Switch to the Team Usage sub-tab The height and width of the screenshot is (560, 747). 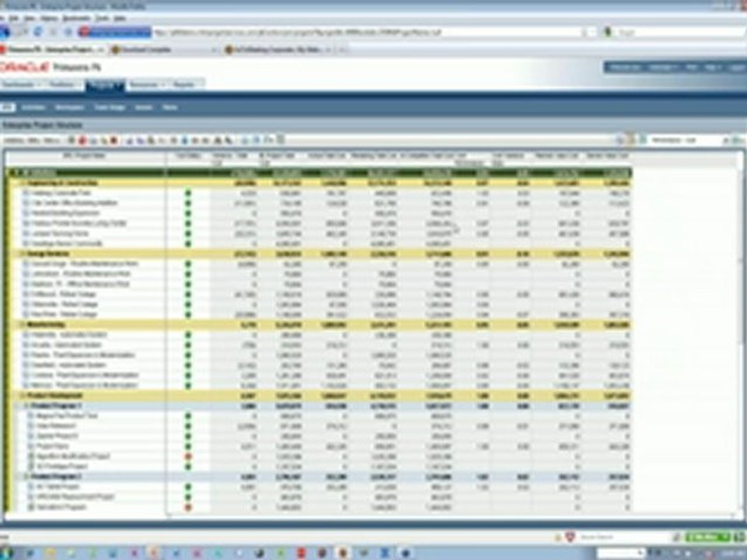[x=110, y=107]
